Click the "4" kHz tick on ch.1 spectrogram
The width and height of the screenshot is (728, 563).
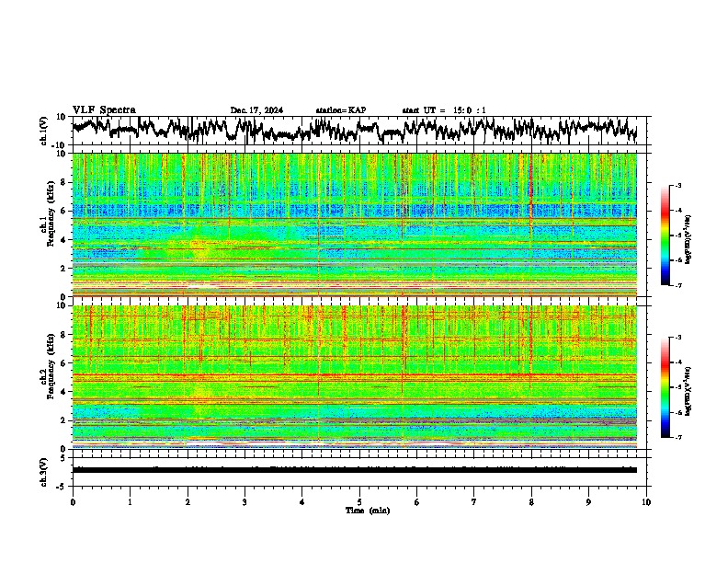pyautogui.click(x=63, y=240)
